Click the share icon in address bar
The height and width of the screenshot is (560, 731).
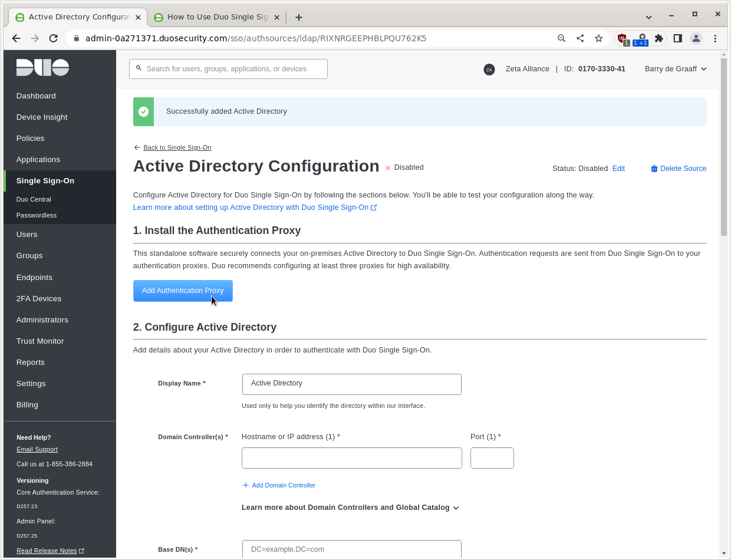[x=580, y=38]
